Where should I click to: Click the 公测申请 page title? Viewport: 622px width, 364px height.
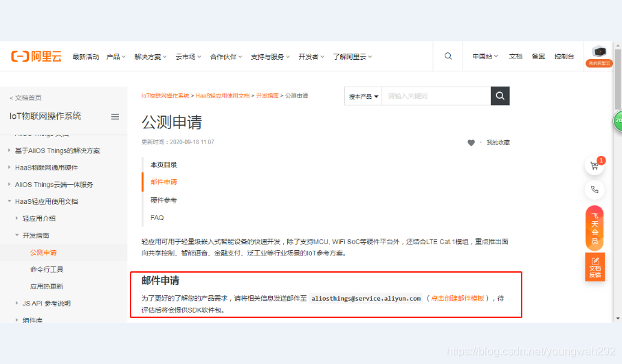172,122
